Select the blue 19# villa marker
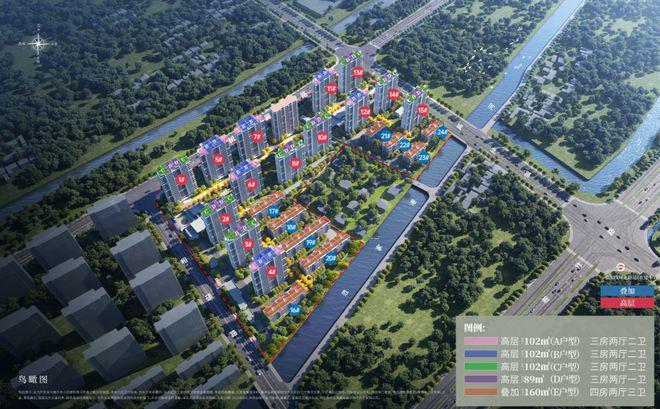 pos(311,243)
